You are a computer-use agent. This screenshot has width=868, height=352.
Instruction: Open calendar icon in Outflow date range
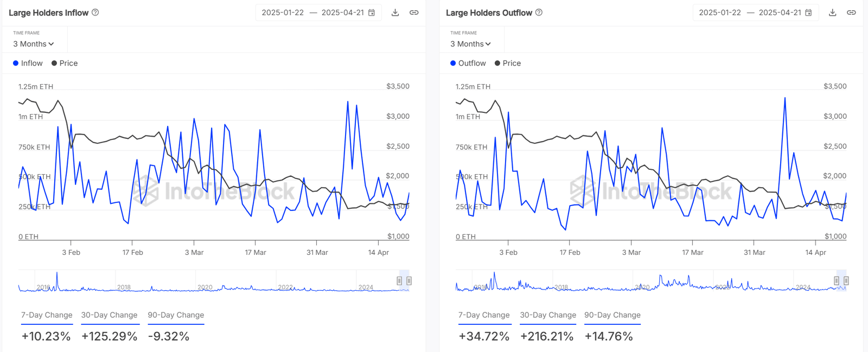[x=808, y=12]
